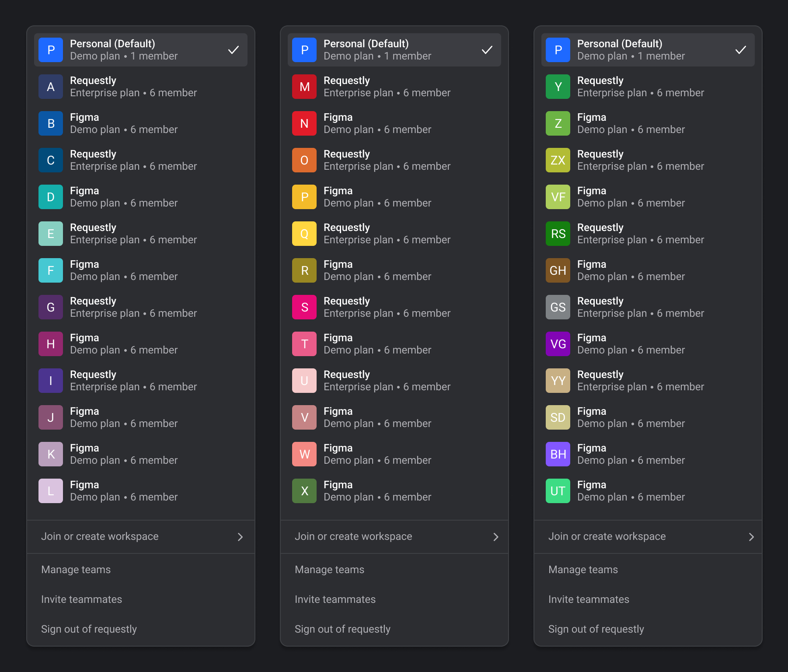Toggle the checkmark in the rightmost menu
The width and height of the screenshot is (788, 672).
tap(741, 50)
